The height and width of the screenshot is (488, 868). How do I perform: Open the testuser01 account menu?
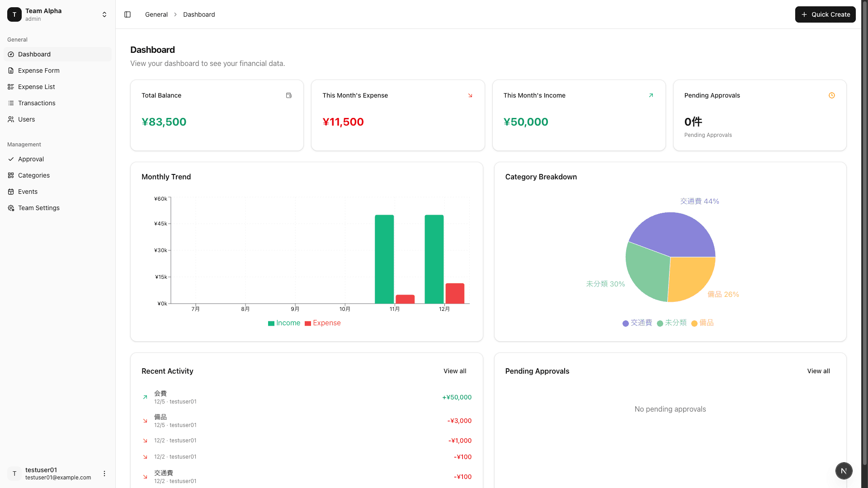tap(104, 474)
